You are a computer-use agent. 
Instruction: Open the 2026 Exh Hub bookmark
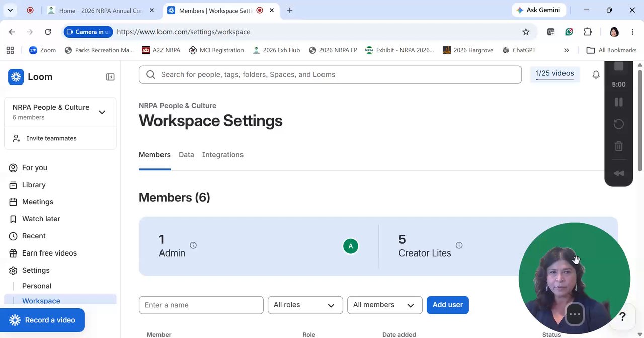(276, 50)
